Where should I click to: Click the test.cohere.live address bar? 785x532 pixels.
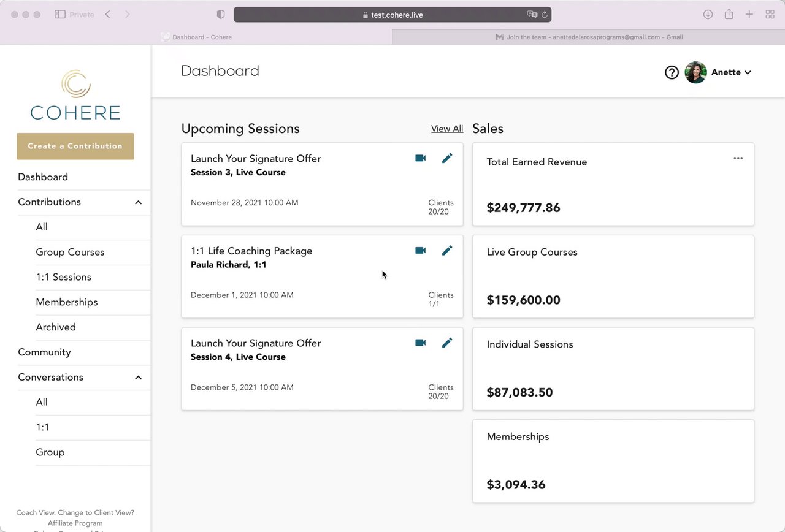point(392,15)
